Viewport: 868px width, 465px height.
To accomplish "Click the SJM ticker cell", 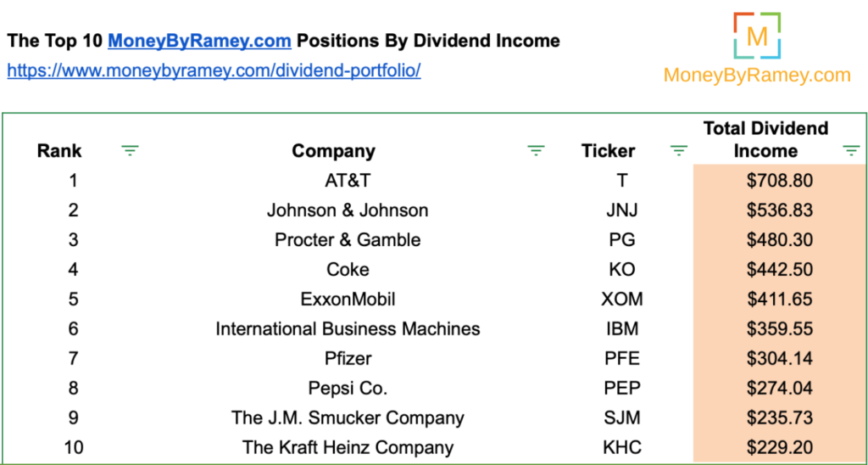I will pyautogui.click(x=623, y=417).
